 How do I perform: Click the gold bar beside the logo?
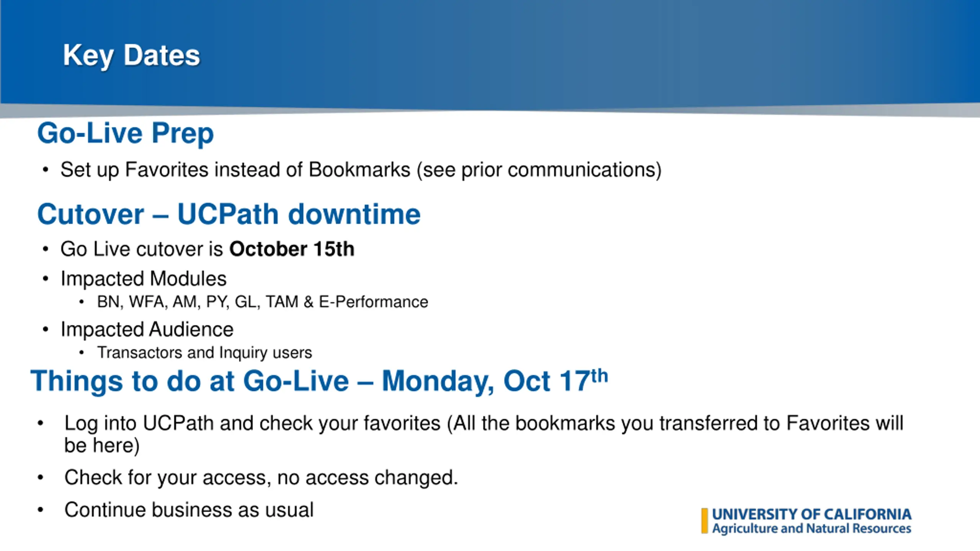704,521
